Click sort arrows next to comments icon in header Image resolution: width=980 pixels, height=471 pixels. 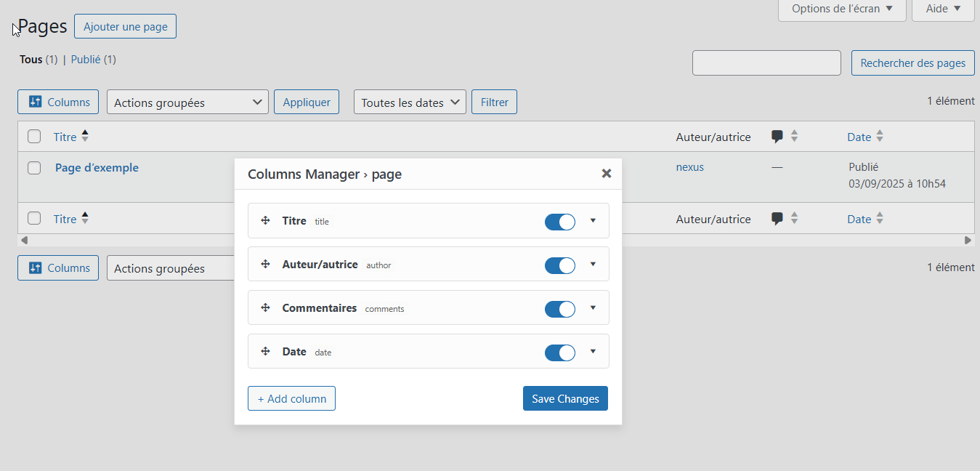point(794,136)
